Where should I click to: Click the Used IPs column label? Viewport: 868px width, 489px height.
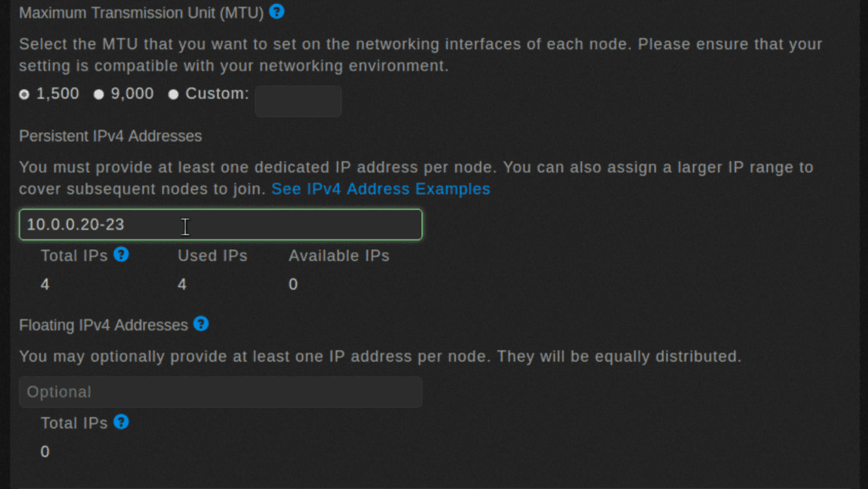tap(212, 256)
